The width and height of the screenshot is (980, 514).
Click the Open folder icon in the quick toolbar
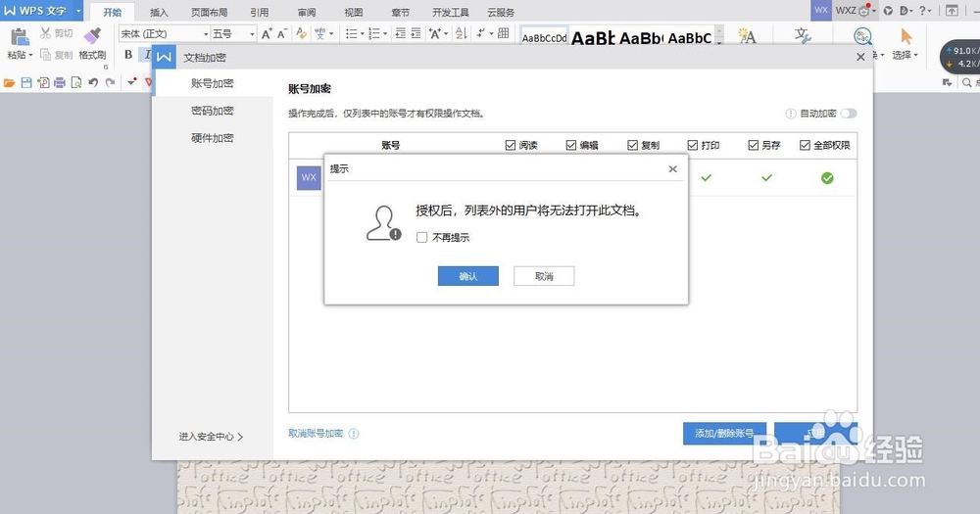click(x=10, y=82)
